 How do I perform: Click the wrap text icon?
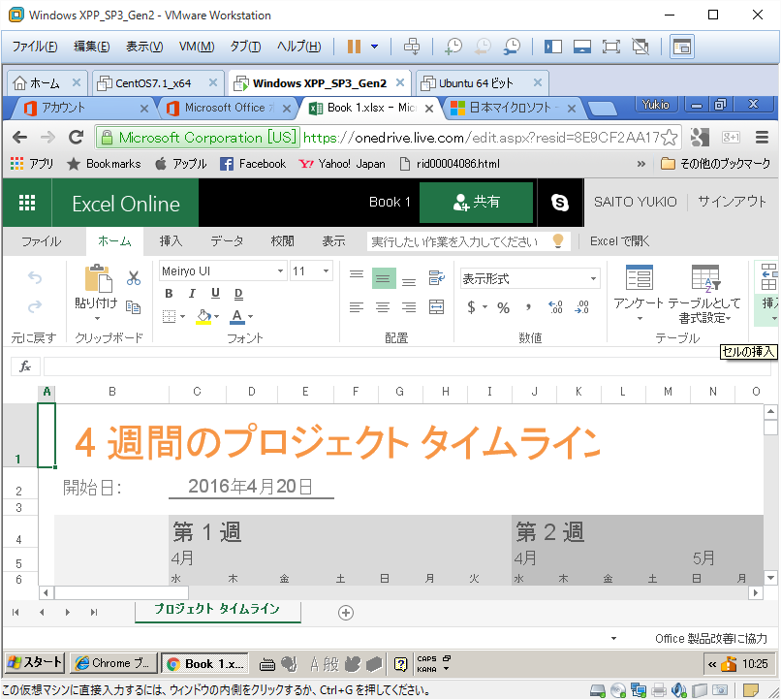[436, 279]
